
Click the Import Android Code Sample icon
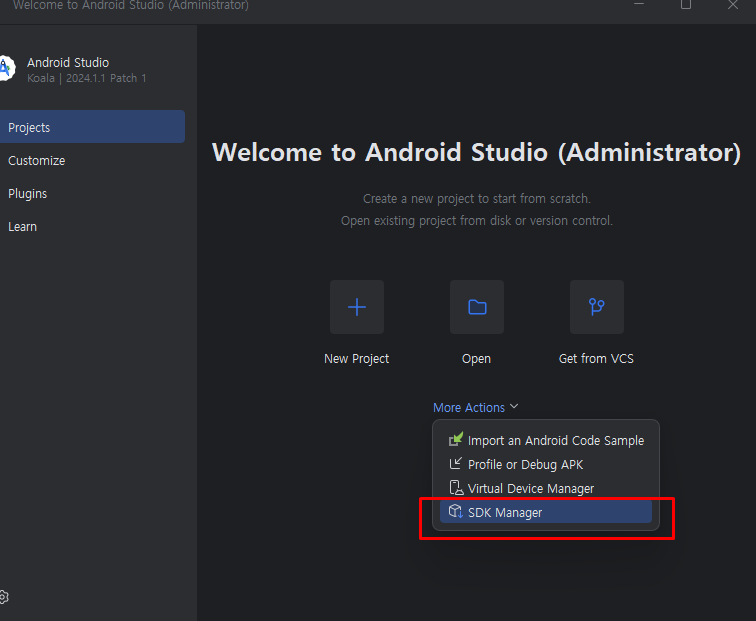(x=456, y=439)
